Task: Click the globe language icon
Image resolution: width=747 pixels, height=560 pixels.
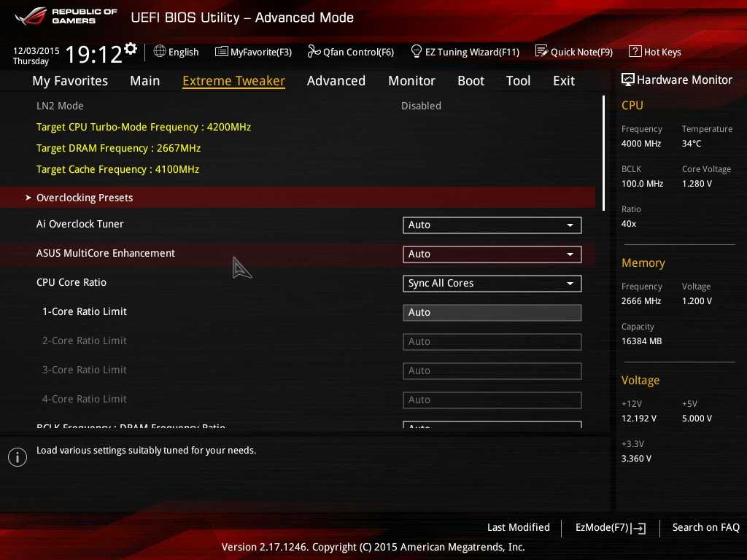Action: point(160,52)
